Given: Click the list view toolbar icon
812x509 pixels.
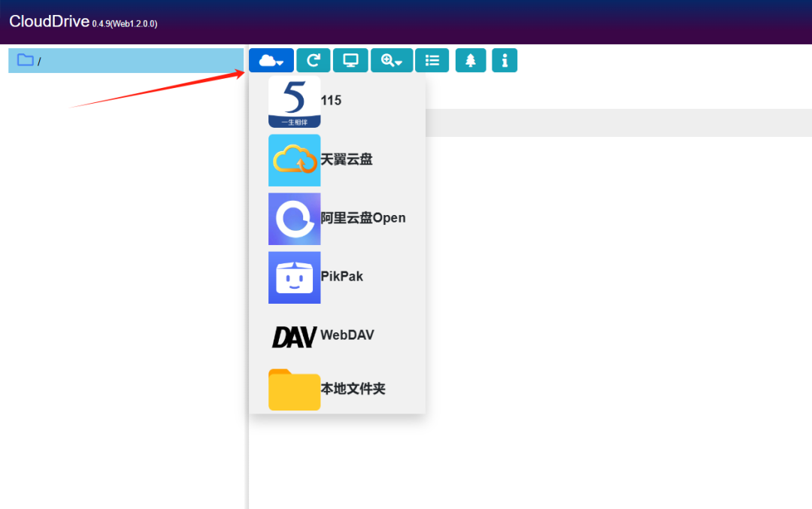Looking at the screenshot, I should [x=432, y=61].
